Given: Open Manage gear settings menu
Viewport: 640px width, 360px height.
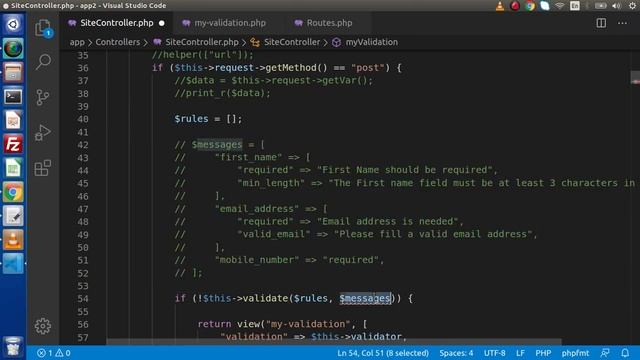Looking at the screenshot, I should coord(43,326).
